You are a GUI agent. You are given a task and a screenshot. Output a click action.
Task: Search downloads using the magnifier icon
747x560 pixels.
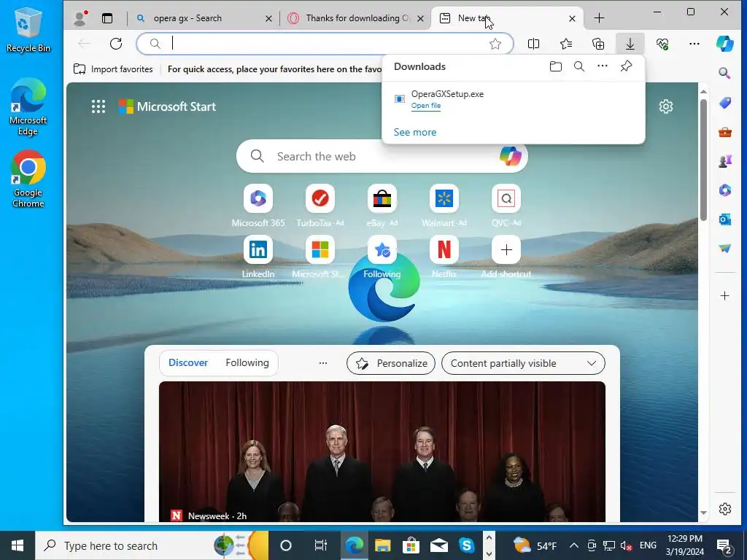pos(578,66)
